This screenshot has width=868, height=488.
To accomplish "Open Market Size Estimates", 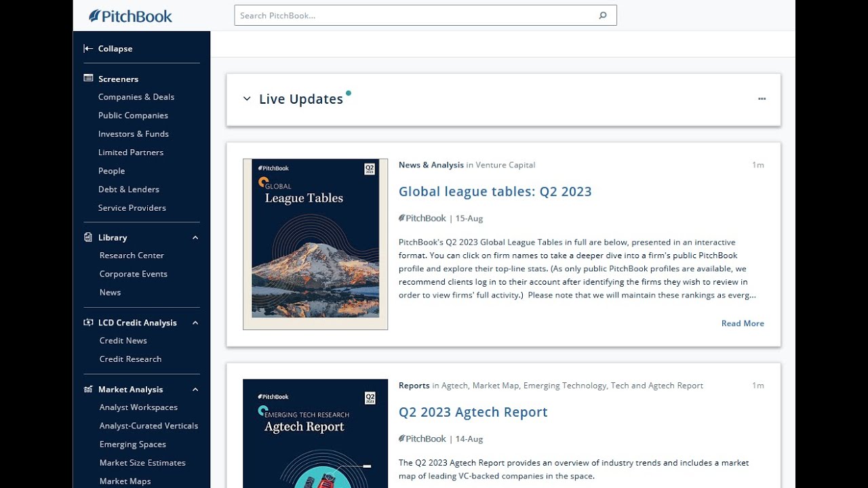I will tap(142, 462).
